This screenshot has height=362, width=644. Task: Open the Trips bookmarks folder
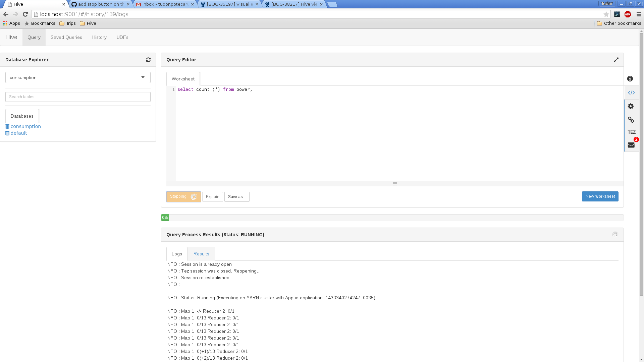click(67, 23)
